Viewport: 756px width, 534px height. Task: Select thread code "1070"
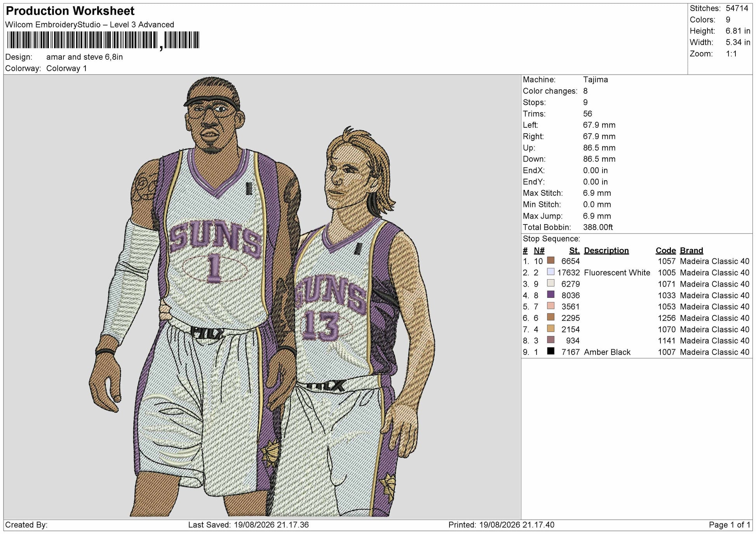click(667, 329)
